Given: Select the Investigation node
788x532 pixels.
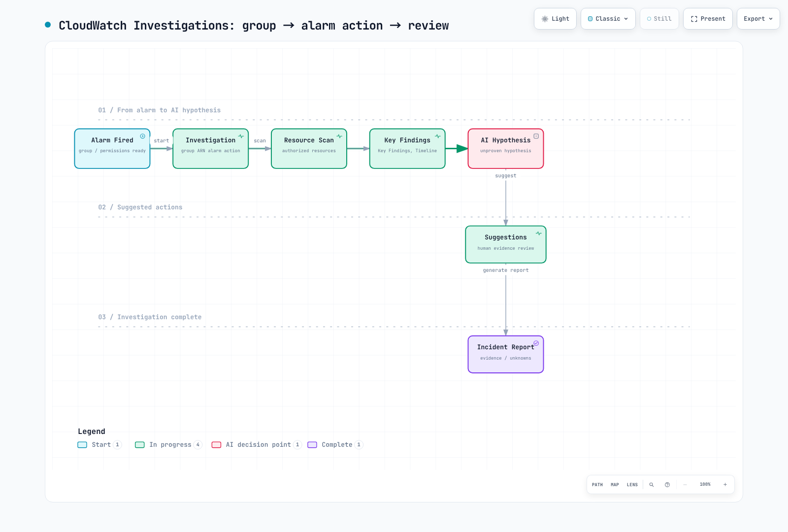Looking at the screenshot, I should point(211,149).
